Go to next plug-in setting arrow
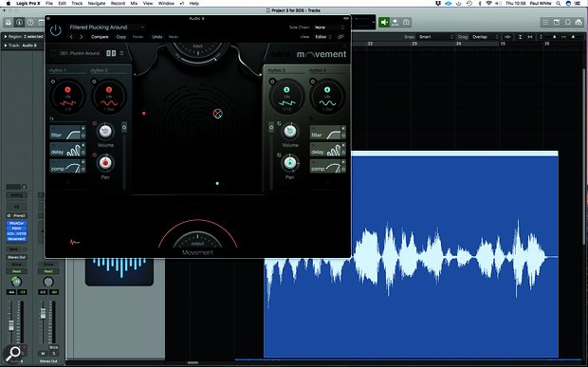Image resolution: width=588 pixels, height=367 pixels. (82, 37)
